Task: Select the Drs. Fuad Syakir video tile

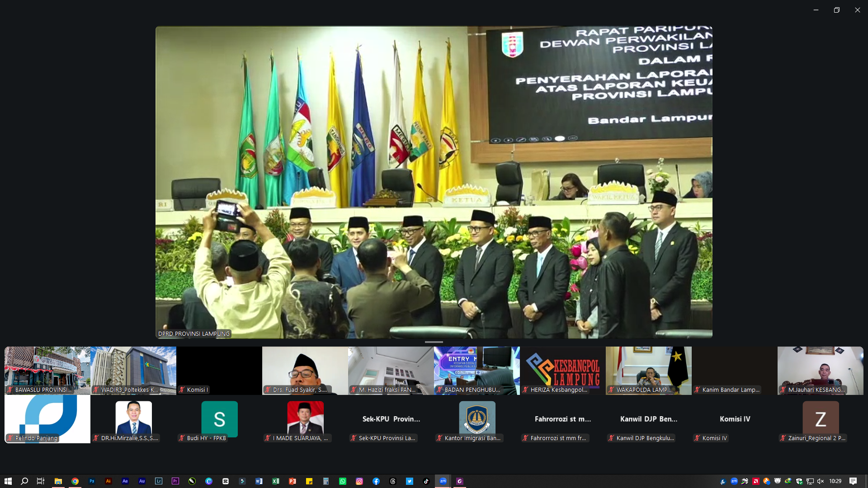Action: click(305, 371)
